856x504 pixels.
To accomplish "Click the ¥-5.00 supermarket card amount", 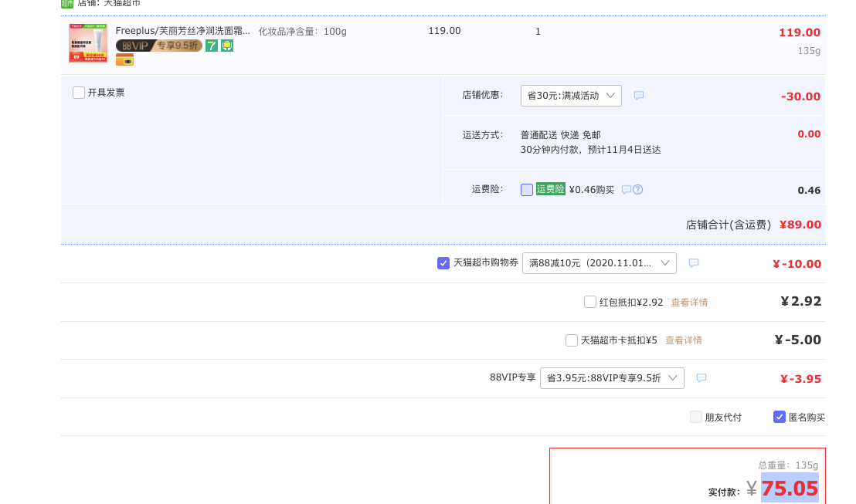I will 797,340.
